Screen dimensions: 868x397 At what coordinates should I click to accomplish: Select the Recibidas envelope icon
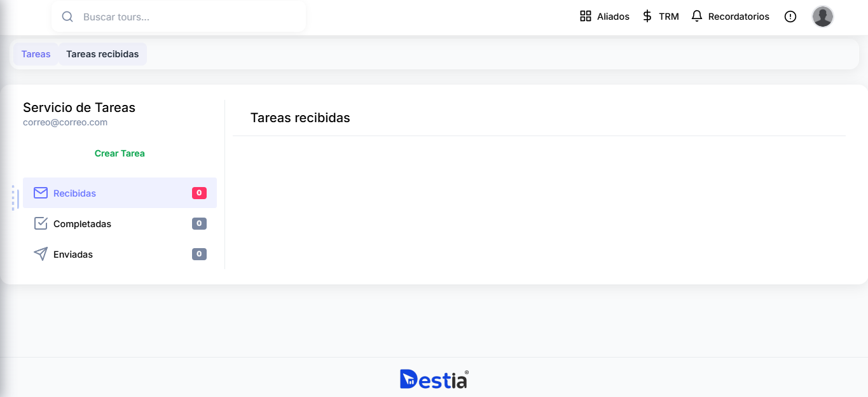[x=41, y=193]
